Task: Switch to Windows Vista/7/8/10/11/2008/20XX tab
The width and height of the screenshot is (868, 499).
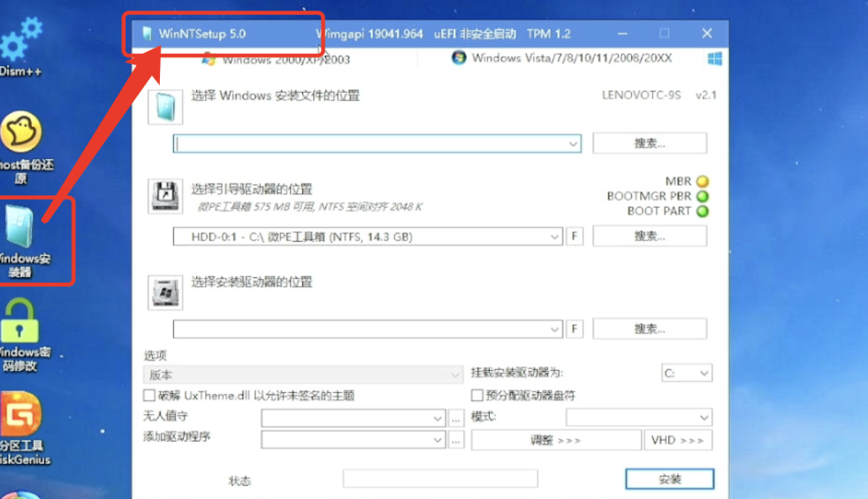Action: tap(562, 58)
